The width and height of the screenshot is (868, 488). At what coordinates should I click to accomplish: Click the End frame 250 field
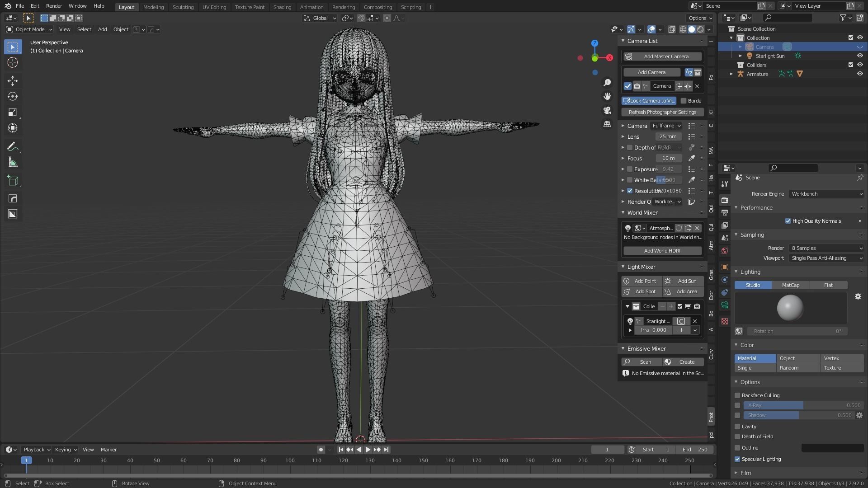point(695,450)
